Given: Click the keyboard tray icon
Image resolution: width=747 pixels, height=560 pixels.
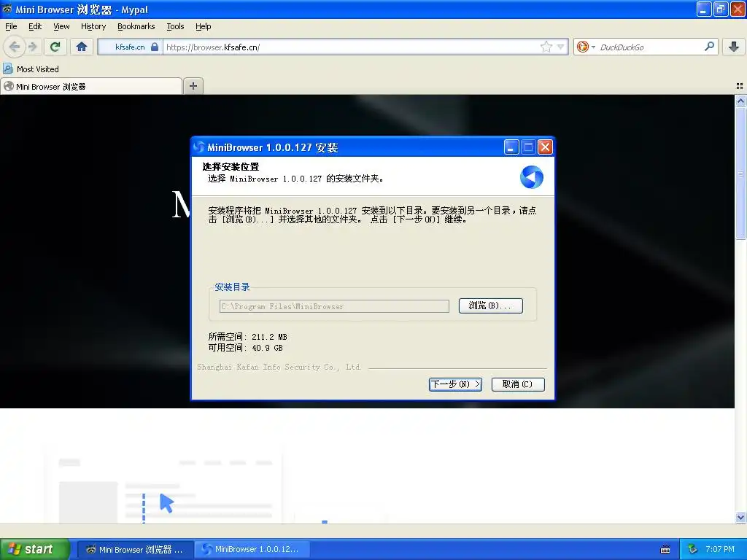Looking at the screenshot, I should coord(665,550).
